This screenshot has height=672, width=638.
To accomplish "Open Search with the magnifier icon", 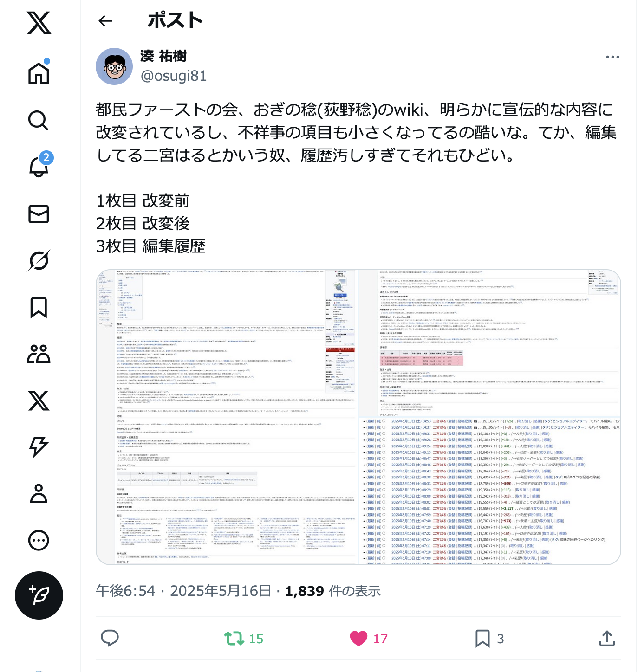I will pos(39,120).
